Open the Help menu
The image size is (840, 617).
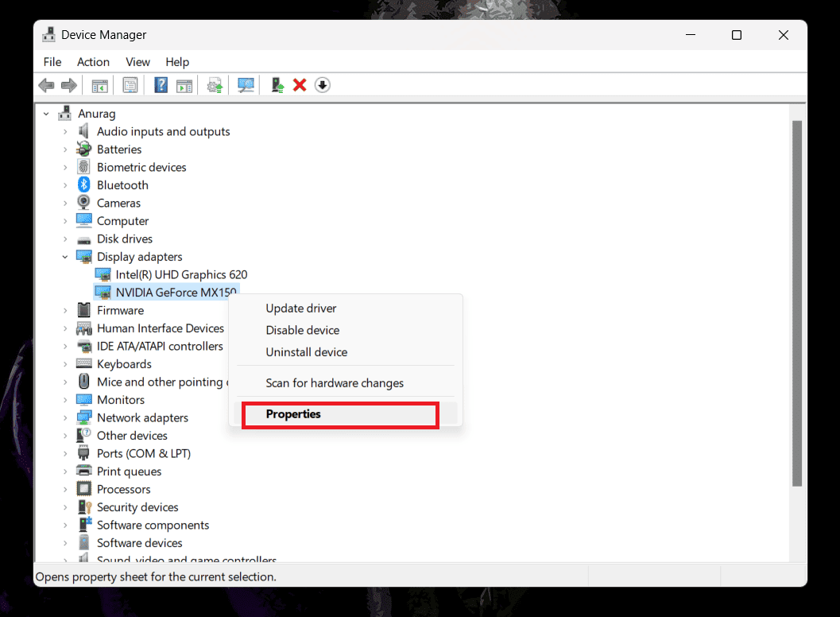pos(177,62)
